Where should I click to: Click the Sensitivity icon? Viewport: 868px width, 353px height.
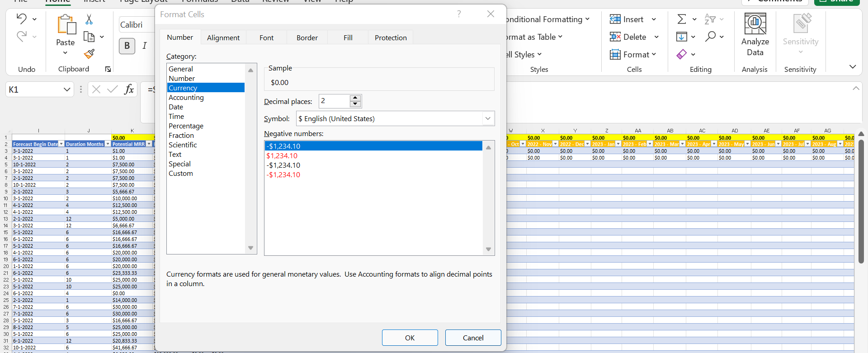pos(802,24)
